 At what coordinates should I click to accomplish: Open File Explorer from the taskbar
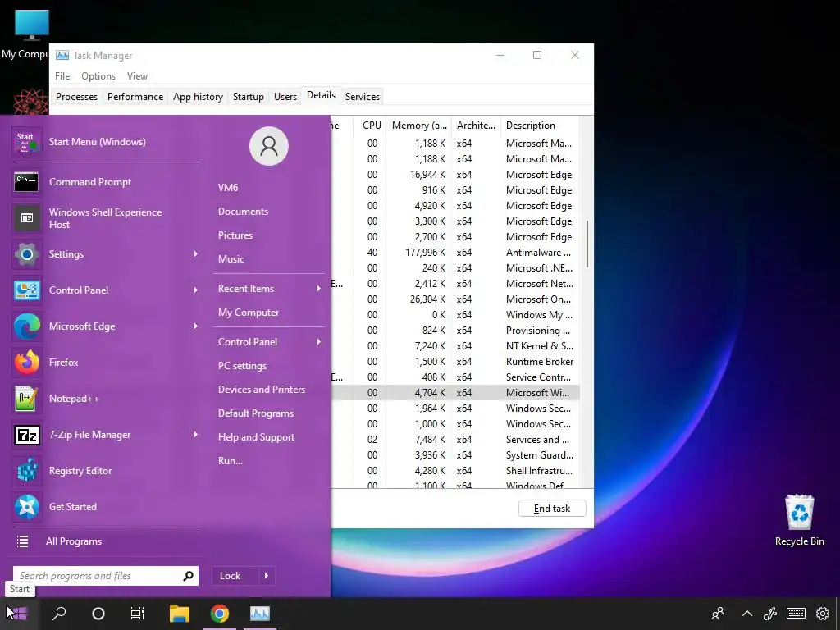[x=180, y=614]
